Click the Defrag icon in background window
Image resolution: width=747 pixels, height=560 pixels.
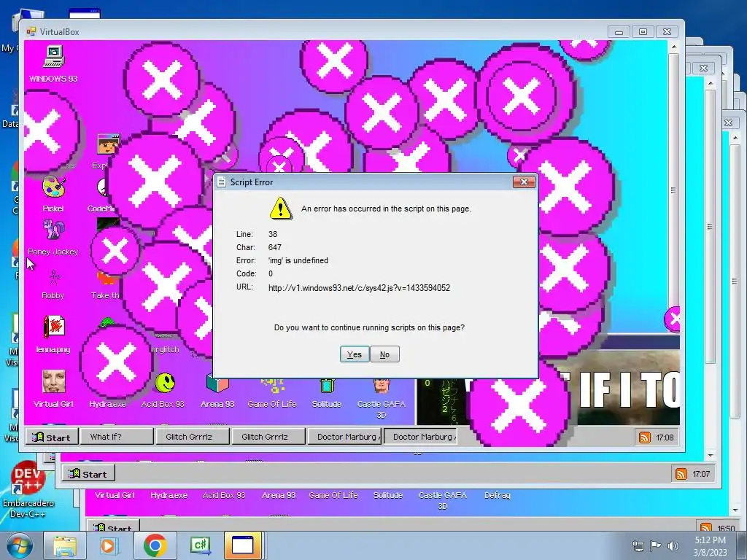[x=497, y=495]
